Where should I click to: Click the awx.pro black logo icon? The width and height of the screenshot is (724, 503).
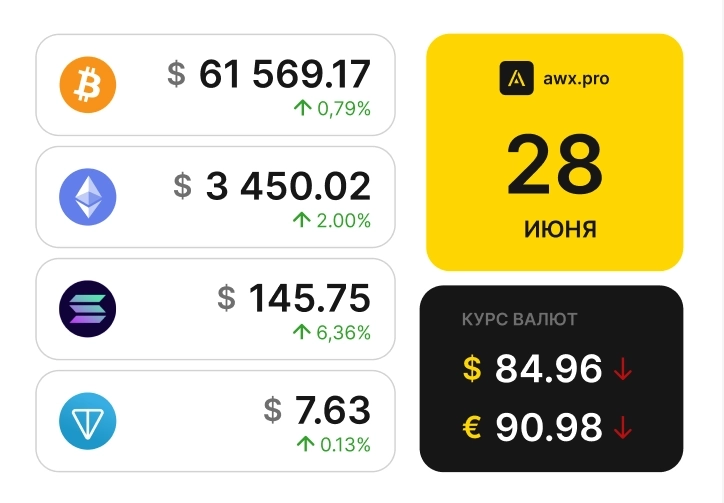click(516, 77)
